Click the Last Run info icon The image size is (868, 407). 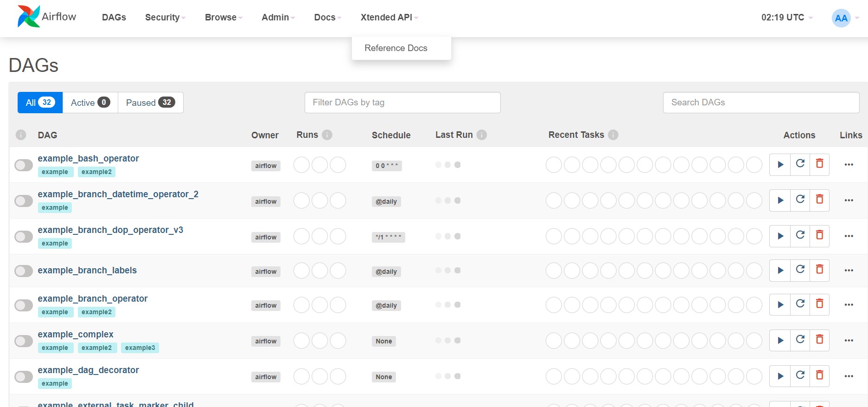coord(482,135)
